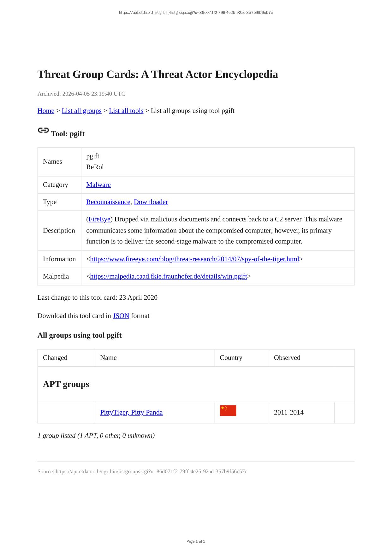Open the Home breadcrumb link
392x554 pixels.
point(46,111)
